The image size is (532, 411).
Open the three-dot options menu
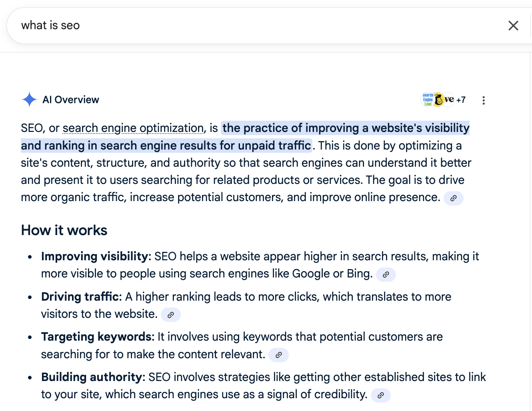(484, 100)
